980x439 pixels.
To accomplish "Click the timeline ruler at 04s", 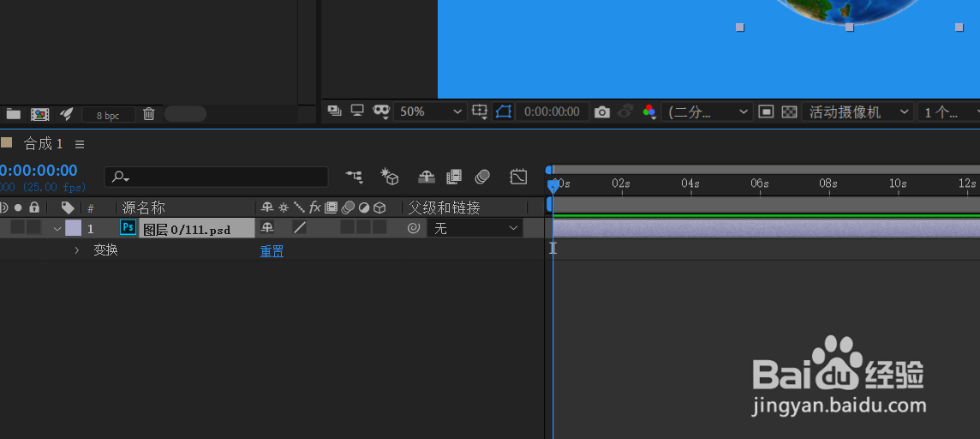I will pyautogui.click(x=690, y=183).
